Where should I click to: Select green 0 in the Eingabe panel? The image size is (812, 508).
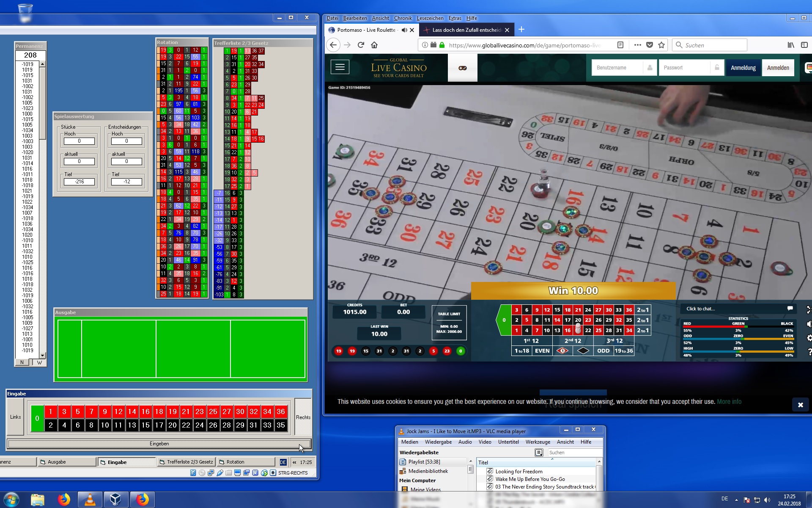37,418
